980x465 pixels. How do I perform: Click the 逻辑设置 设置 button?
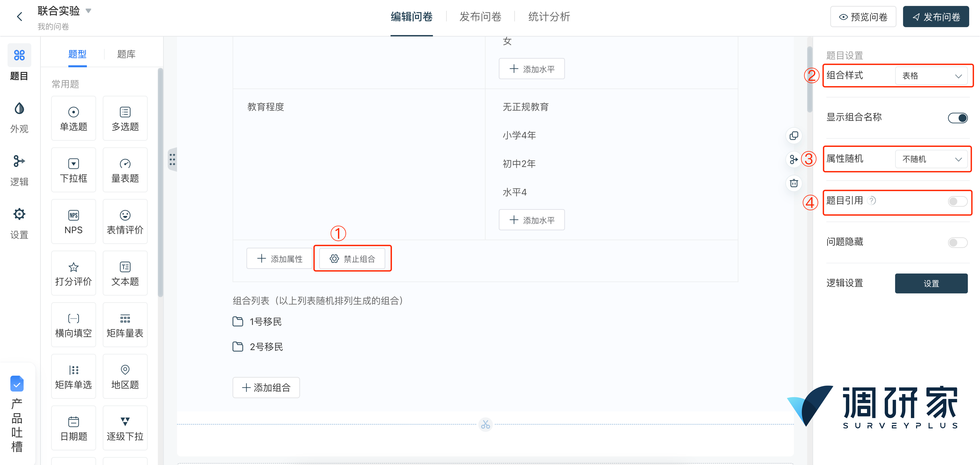pos(931,283)
